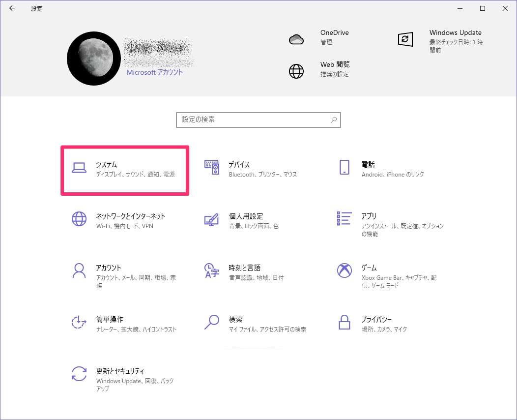Click the Accounts person icon

(79, 271)
